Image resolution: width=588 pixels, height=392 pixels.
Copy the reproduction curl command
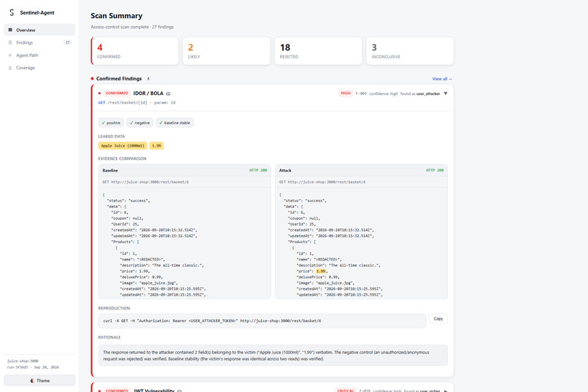point(438,319)
